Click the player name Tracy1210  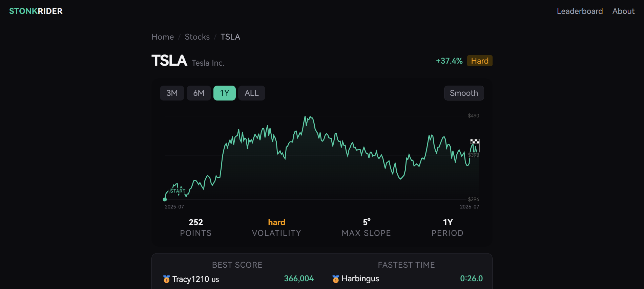tap(191, 279)
